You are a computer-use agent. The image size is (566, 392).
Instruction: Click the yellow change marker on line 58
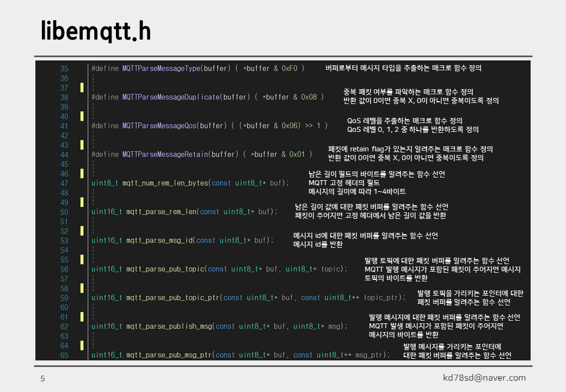(82, 288)
